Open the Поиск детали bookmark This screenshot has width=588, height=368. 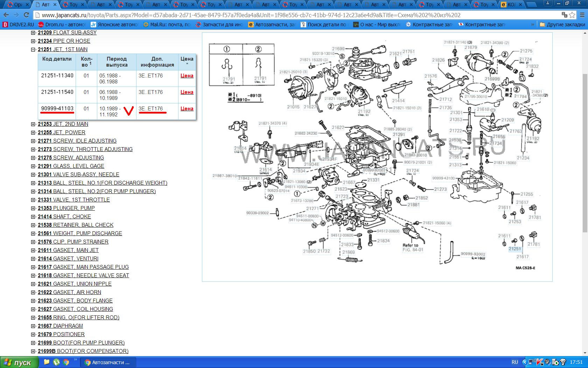pos(324,25)
